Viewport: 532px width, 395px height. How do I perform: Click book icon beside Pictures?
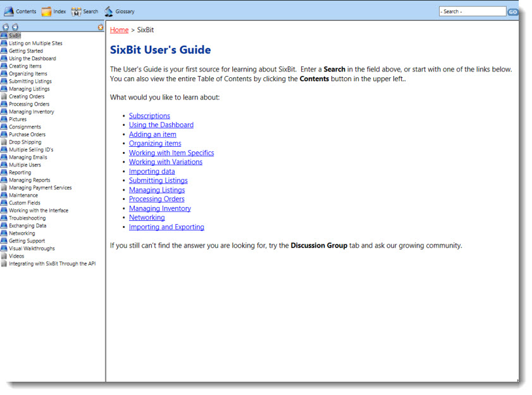point(4,119)
